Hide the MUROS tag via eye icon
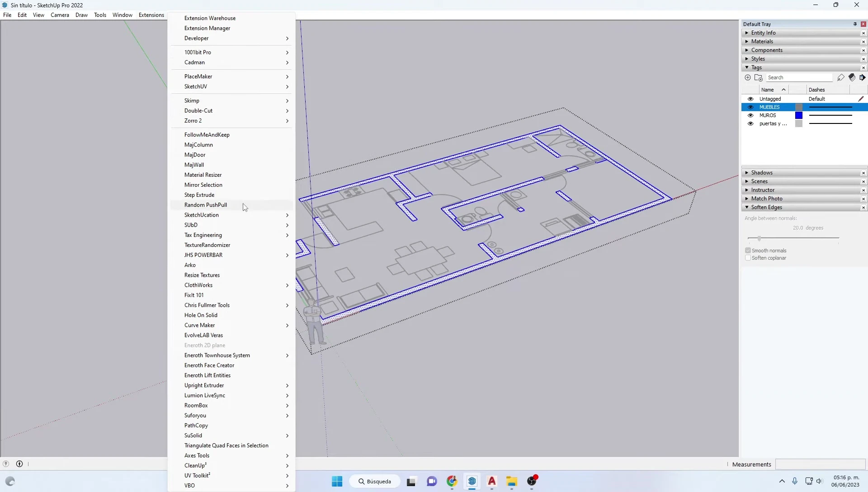Image resolution: width=868 pixels, height=492 pixels. coord(750,115)
